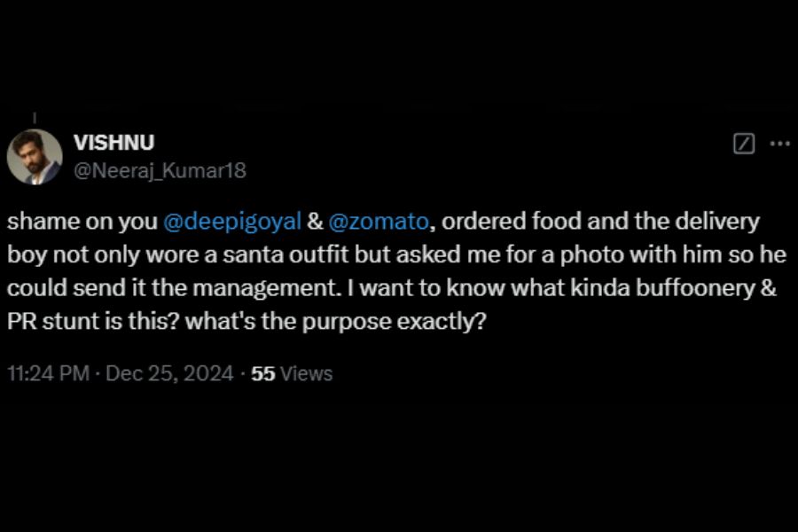The height and width of the screenshot is (532, 798).
Task: Open the @zomato mention
Action: coord(377,221)
